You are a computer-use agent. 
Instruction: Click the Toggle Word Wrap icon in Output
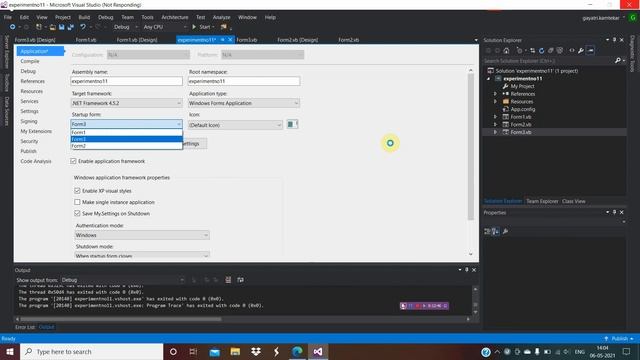coord(240,280)
